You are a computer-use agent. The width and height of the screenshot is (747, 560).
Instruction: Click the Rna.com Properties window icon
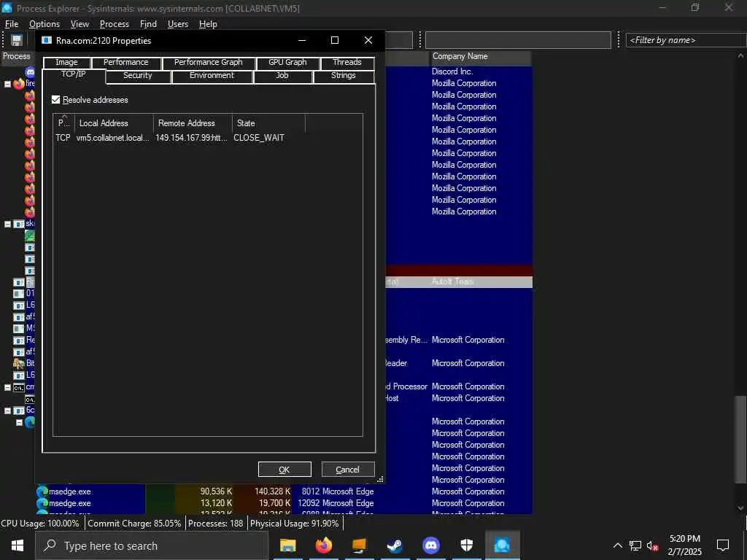(x=47, y=41)
